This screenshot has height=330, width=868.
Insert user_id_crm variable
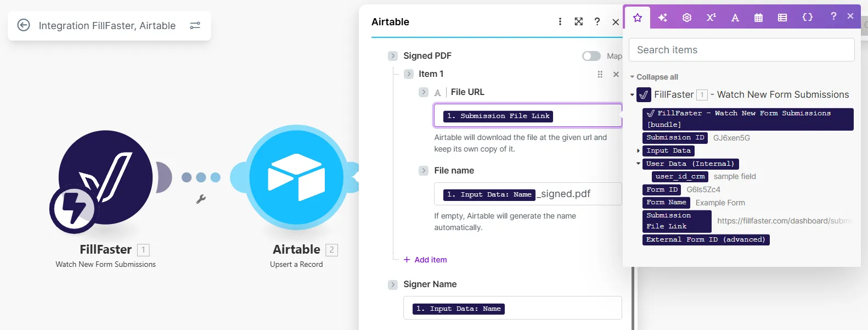pyautogui.click(x=680, y=177)
